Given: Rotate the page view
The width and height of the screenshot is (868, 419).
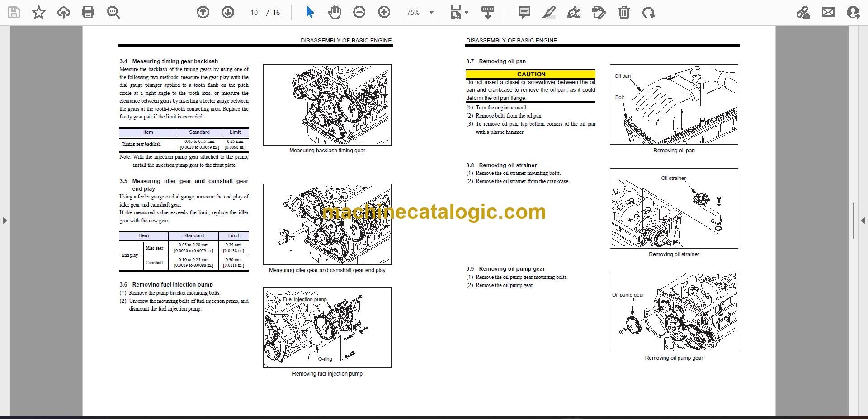Looking at the screenshot, I should (x=648, y=12).
